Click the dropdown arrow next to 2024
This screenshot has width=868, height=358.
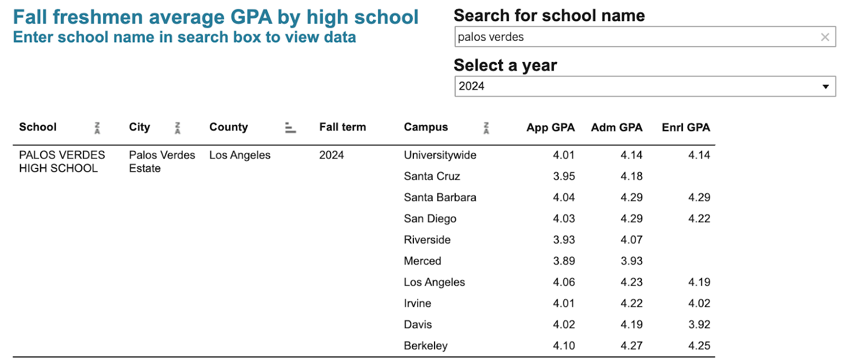[825, 86]
